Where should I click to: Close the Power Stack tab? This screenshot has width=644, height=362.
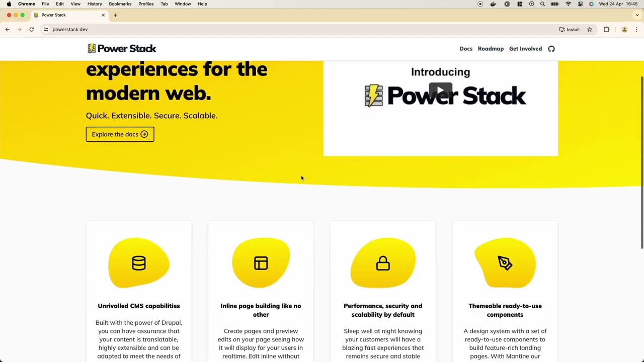pyautogui.click(x=103, y=15)
